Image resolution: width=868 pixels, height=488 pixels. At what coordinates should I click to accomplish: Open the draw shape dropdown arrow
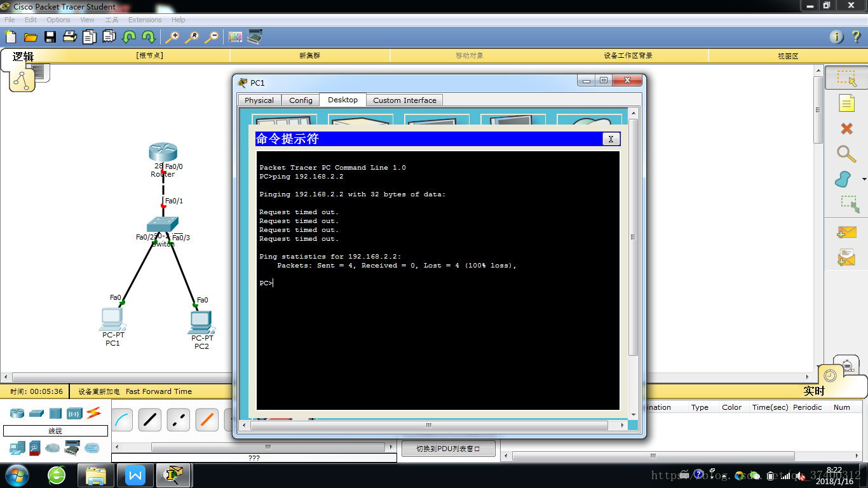point(864,180)
